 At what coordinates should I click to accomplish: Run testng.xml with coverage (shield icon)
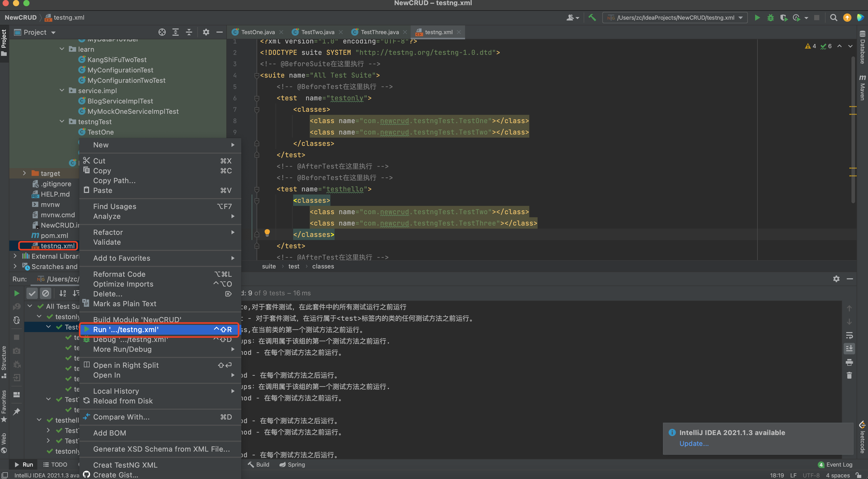pos(784,18)
